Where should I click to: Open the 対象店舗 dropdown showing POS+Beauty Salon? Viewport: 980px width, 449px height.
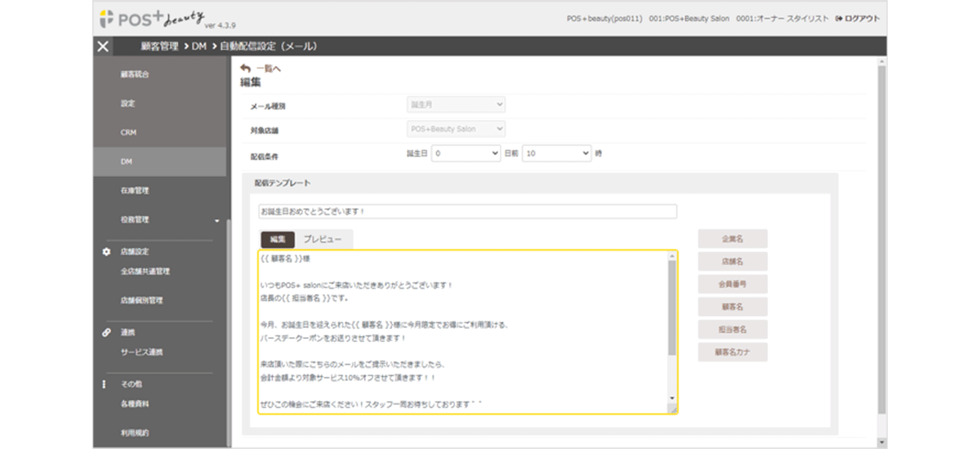[456, 129]
